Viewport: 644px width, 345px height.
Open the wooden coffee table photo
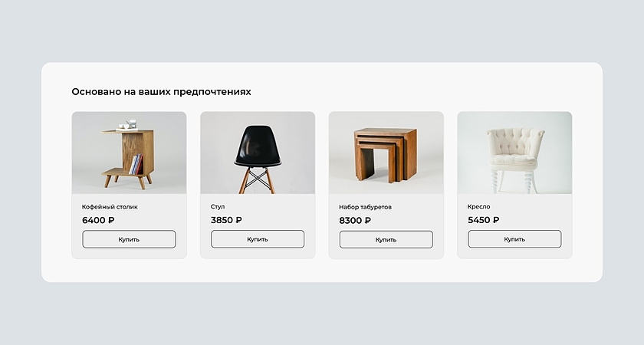pos(129,153)
